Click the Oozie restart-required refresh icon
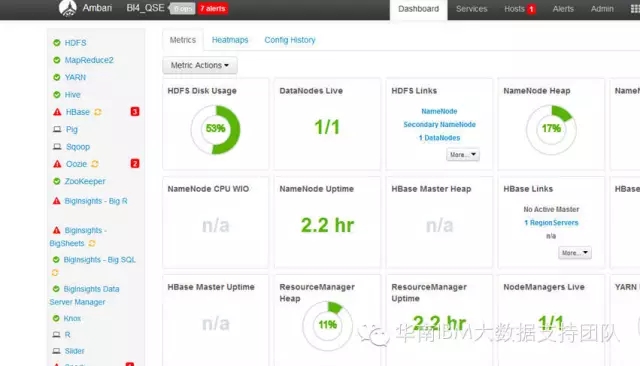Image resolution: width=640 pixels, height=366 pixels. point(95,164)
